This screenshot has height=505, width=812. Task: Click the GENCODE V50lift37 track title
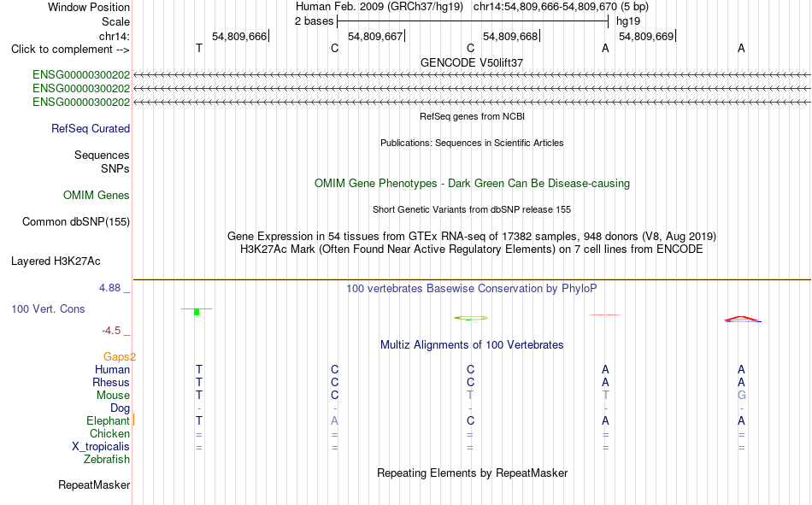pos(472,62)
